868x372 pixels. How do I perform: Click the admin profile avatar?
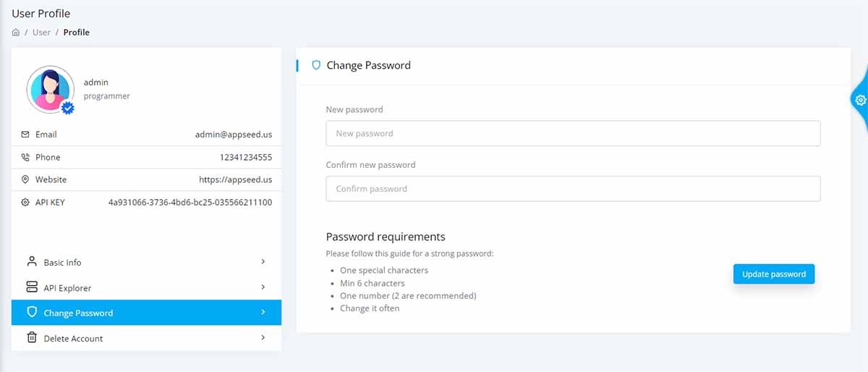point(51,90)
